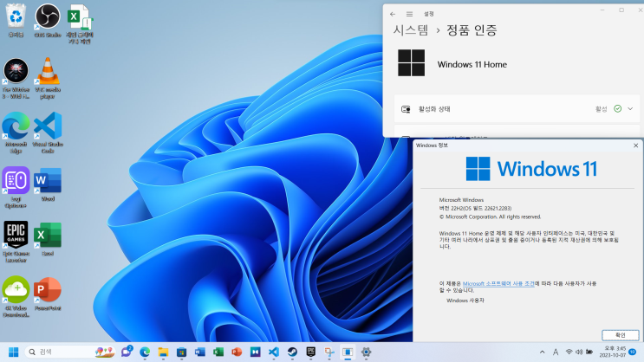Open Microsoft Store from the taskbar
644x362 pixels.
pos(181,352)
